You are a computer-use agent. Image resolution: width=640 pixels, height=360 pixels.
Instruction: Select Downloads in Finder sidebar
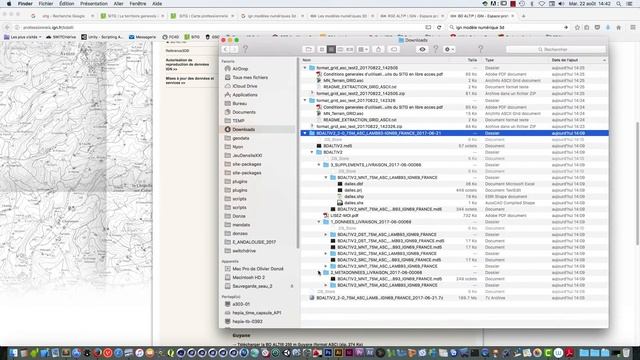click(x=244, y=129)
